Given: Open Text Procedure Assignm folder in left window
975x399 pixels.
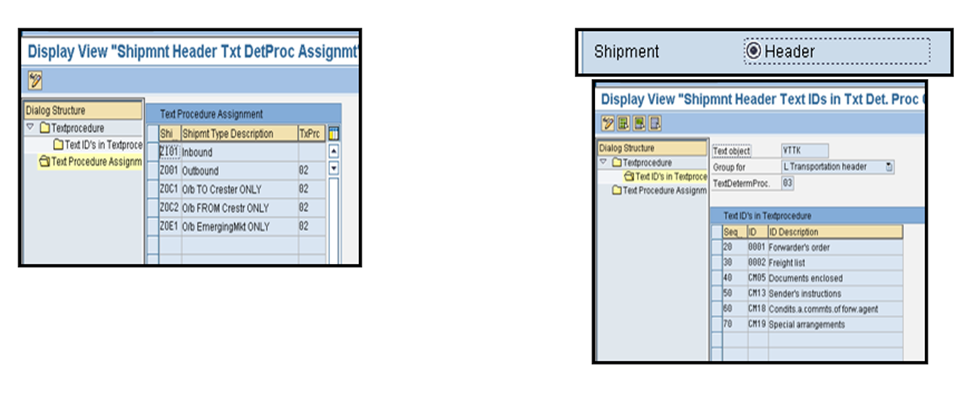Looking at the screenshot, I should tap(45, 162).
